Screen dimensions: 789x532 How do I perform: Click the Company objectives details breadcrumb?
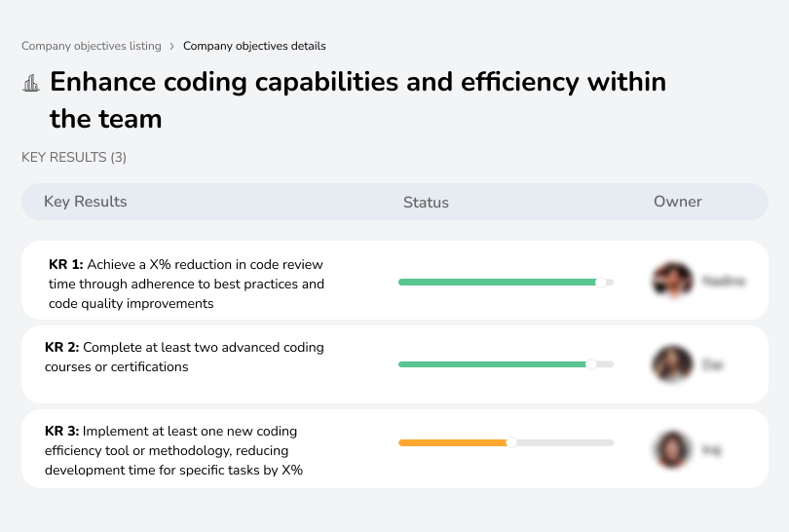[x=254, y=46]
